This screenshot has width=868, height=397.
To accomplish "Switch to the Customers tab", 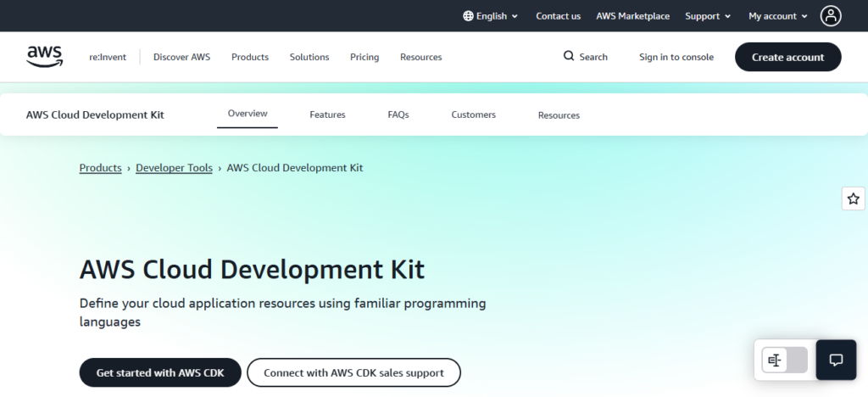I will tap(473, 115).
